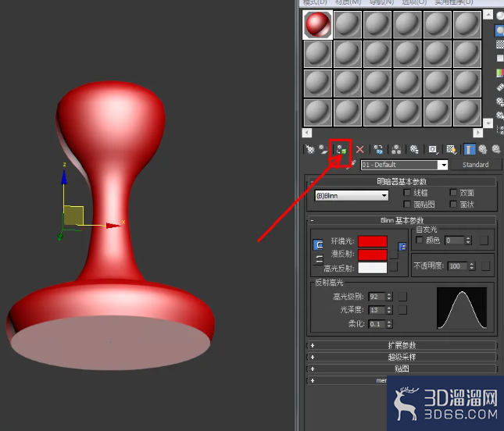Open the 漫反射 red color swatch
The image size is (504, 431).
point(373,255)
